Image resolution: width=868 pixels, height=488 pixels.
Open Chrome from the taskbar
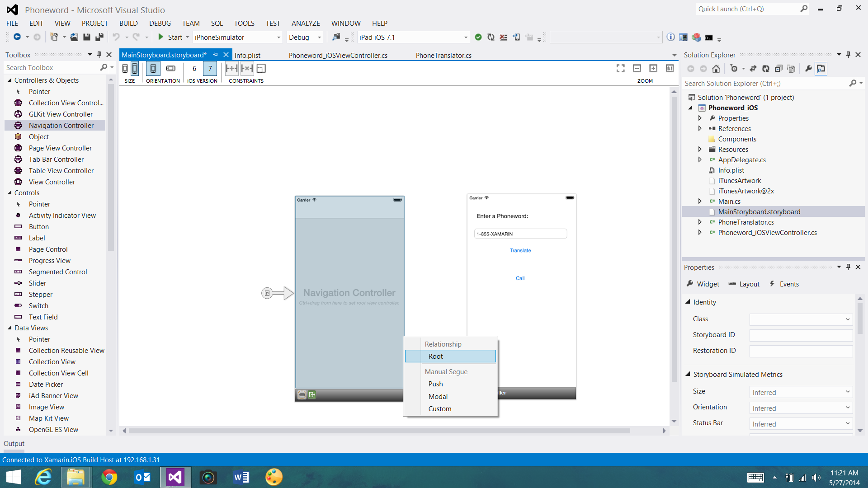(109, 477)
